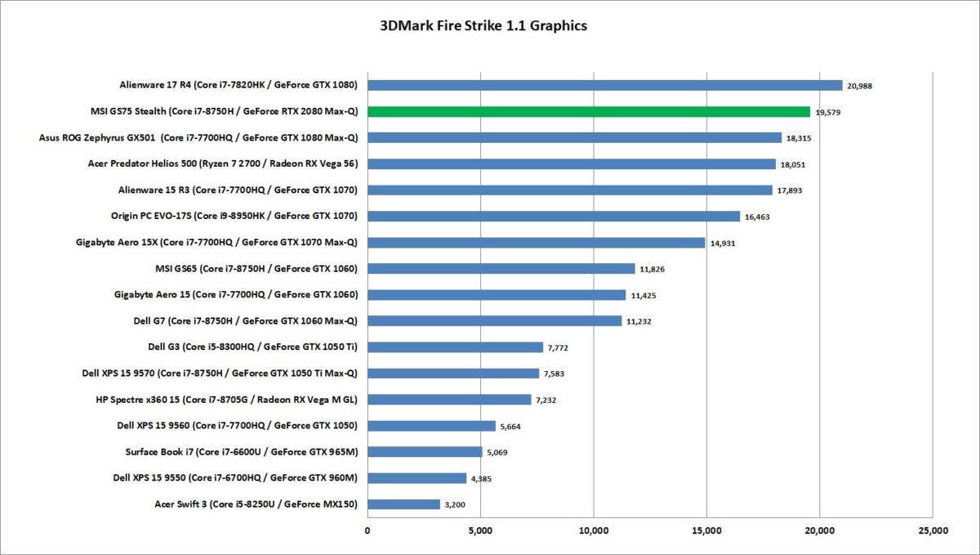Select the 10,000 axis tick label

click(594, 530)
